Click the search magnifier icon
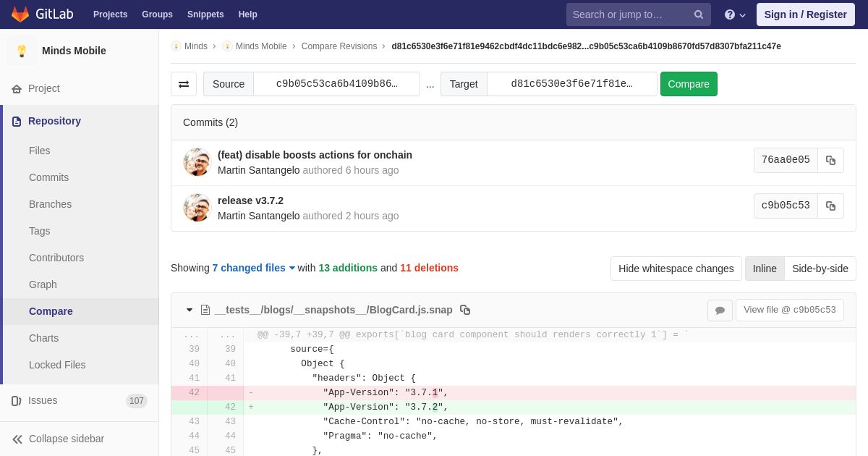This screenshot has width=868, height=456. pyautogui.click(x=699, y=14)
